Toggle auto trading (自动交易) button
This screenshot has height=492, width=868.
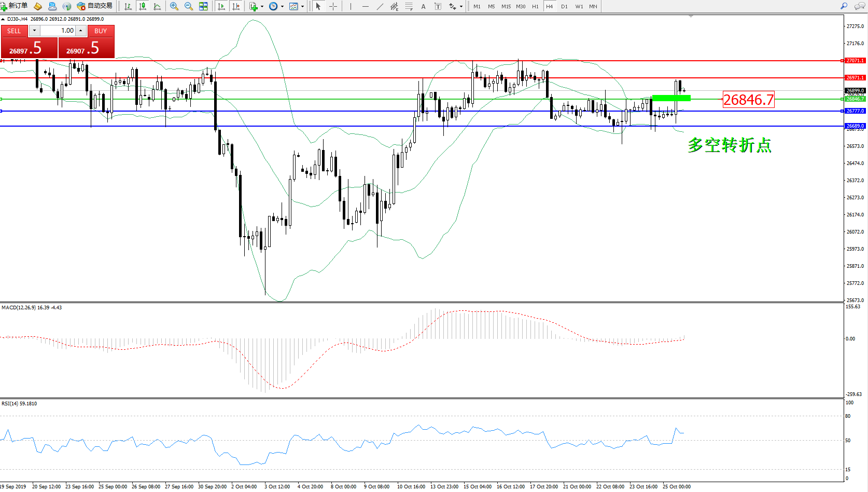[x=94, y=6]
